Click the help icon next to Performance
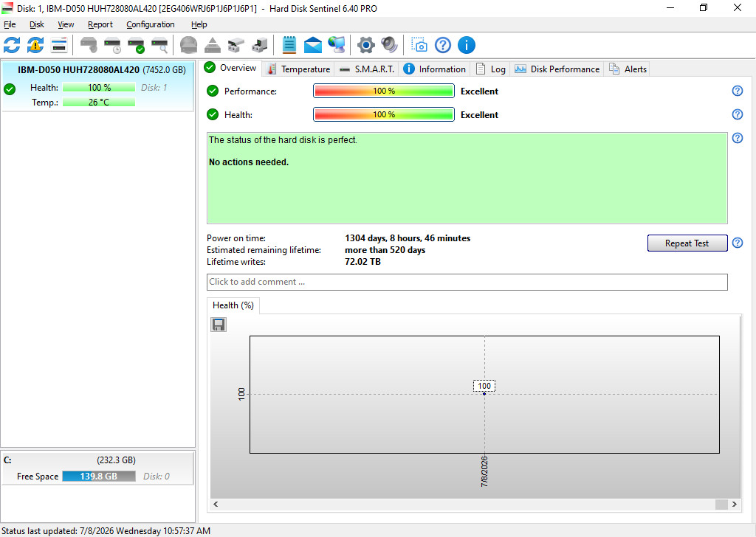756x537 pixels. [738, 91]
